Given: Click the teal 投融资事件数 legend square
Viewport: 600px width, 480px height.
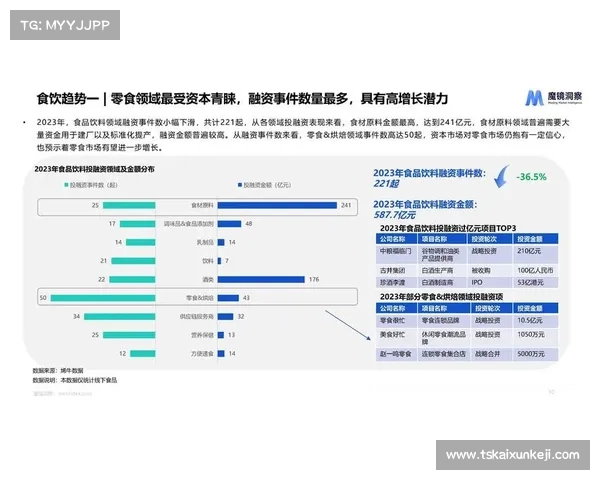Looking at the screenshot, I should click(x=66, y=185).
